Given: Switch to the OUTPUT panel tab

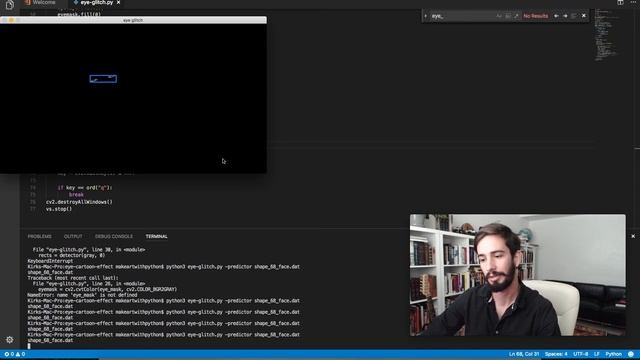Looking at the screenshot, I should [x=73, y=236].
